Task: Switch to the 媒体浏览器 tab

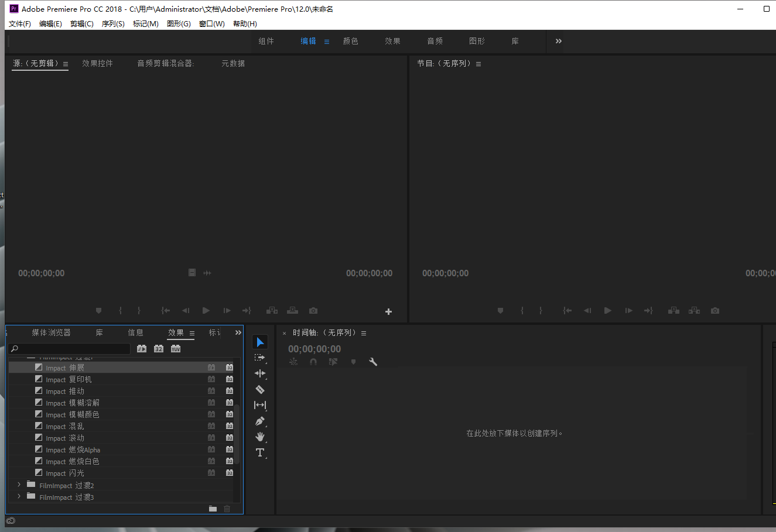Action: [51, 332]
